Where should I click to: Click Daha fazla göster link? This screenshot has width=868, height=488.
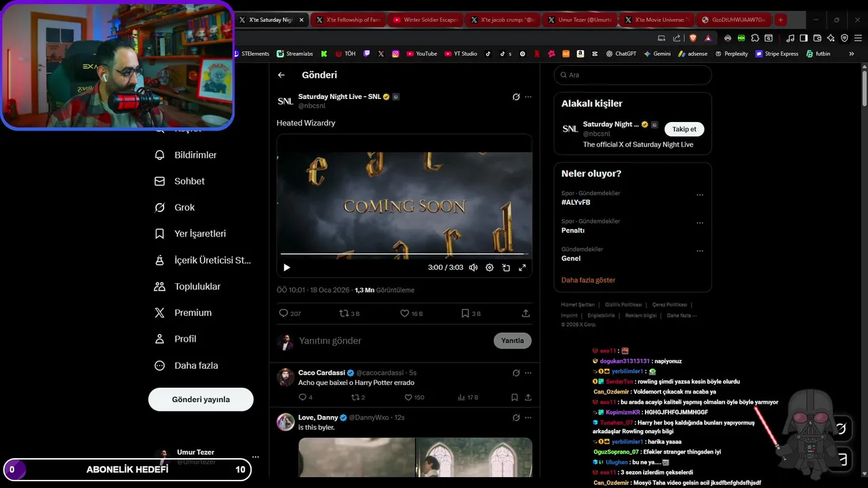point(589,280)
